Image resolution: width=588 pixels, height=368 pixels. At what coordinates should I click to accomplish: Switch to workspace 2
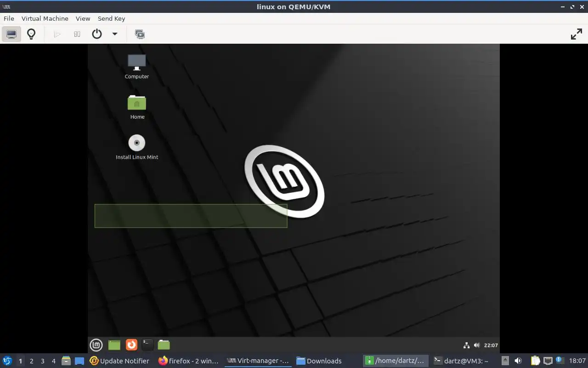[x=31, y=361]
